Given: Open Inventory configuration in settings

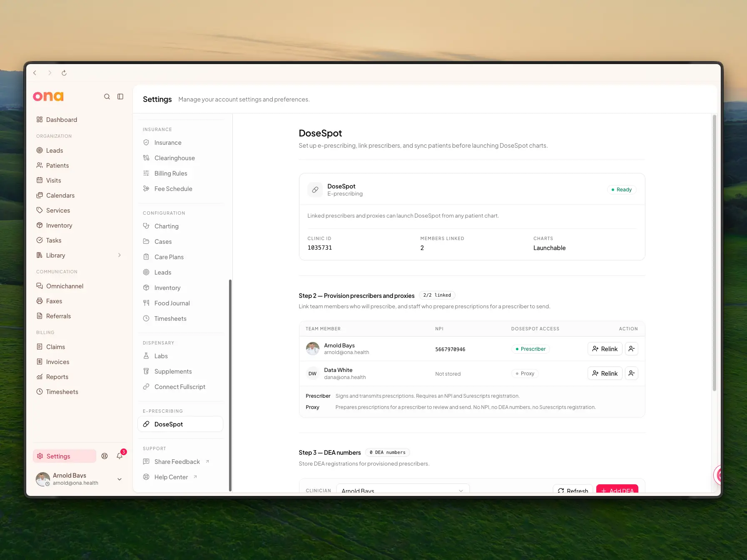Looking at the screenshot, I should point(180,288).
